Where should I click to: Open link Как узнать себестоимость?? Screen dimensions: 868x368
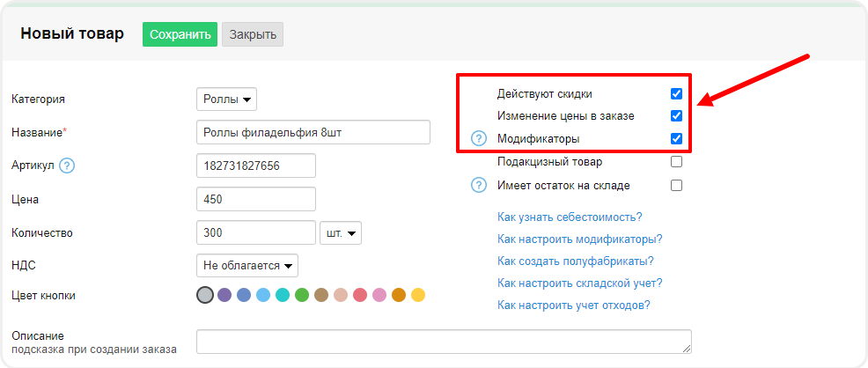pos(570,217)
